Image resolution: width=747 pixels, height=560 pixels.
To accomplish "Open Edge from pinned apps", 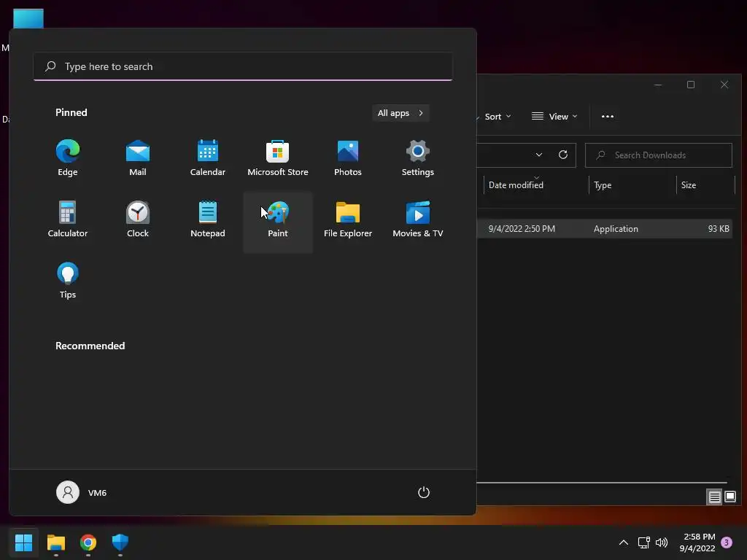I will [68, 158].
